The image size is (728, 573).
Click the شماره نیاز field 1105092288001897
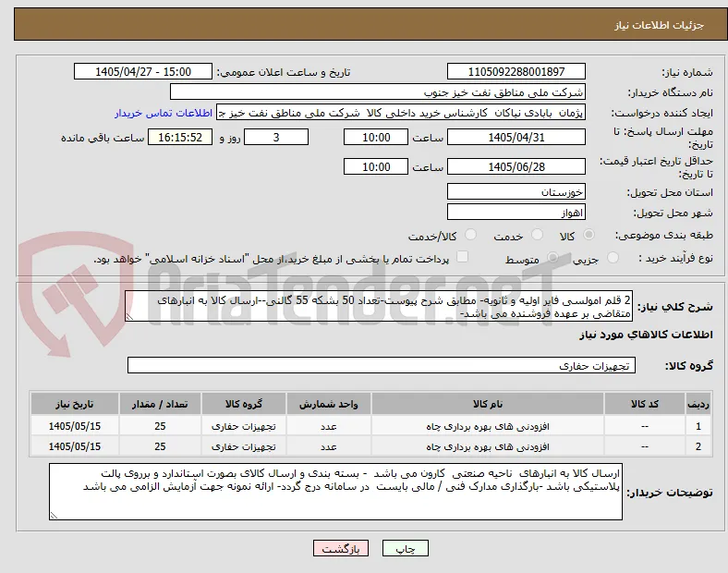tap(516, 71)
